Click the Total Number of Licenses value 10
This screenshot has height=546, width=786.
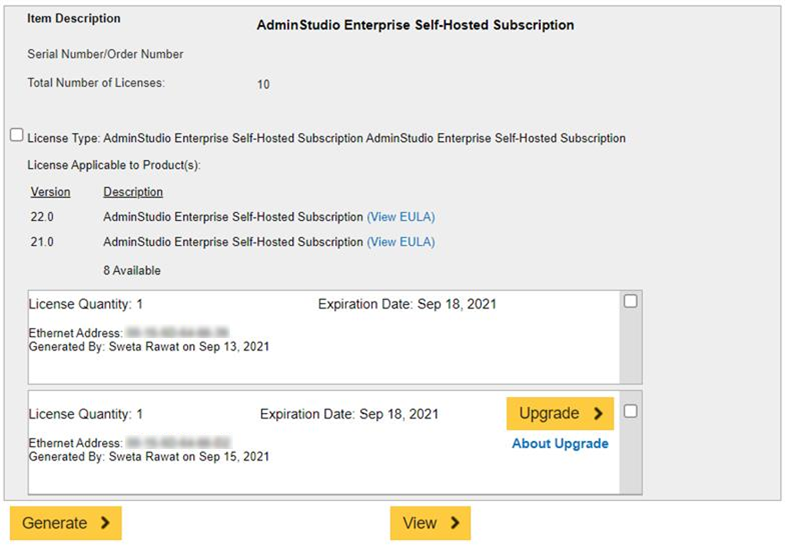(263, 85)
